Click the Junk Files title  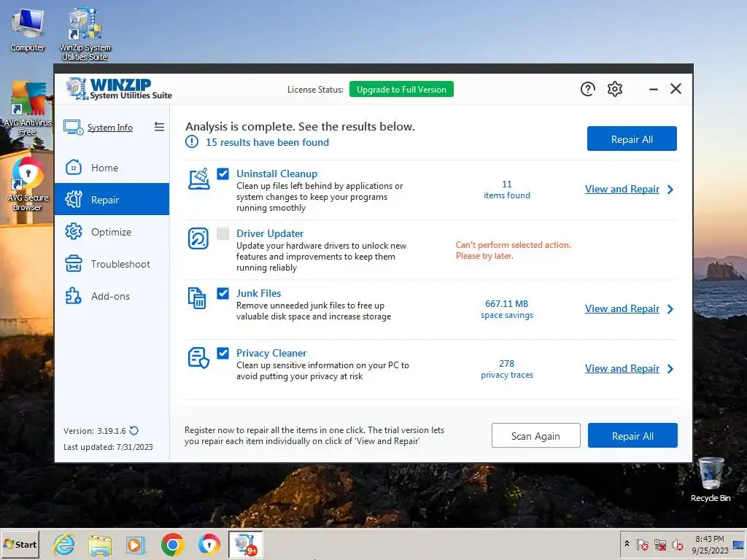click(259, 293)
